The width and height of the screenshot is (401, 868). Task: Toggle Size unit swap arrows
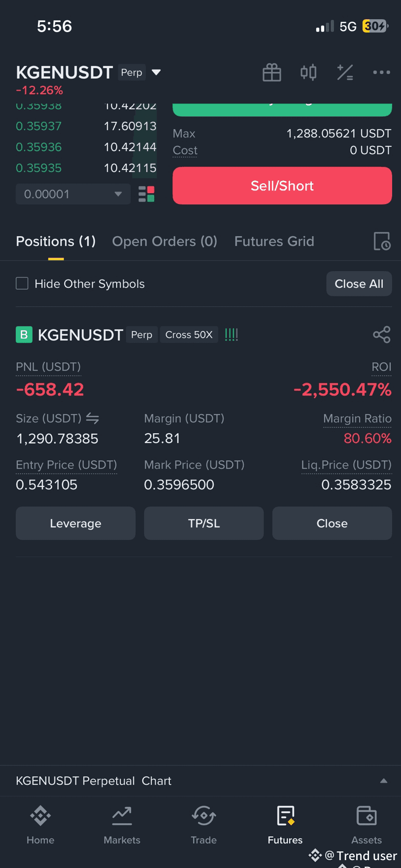tap(92, 418)
